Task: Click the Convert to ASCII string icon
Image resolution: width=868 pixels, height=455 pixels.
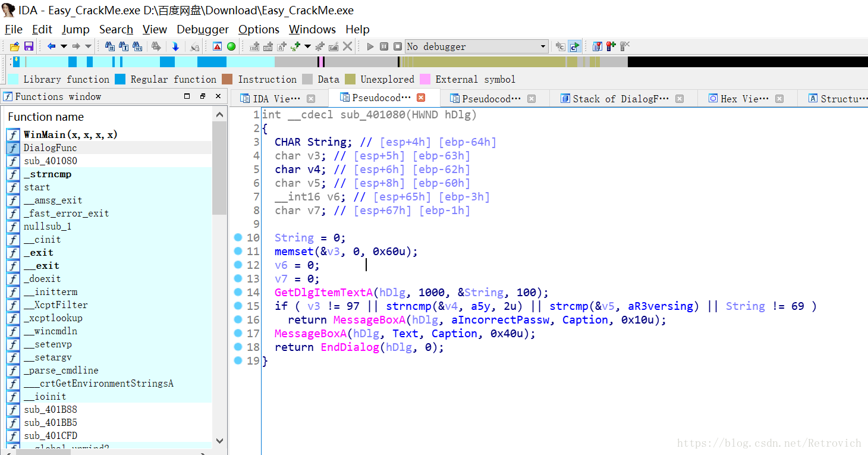Action: (x=282, y=46)
